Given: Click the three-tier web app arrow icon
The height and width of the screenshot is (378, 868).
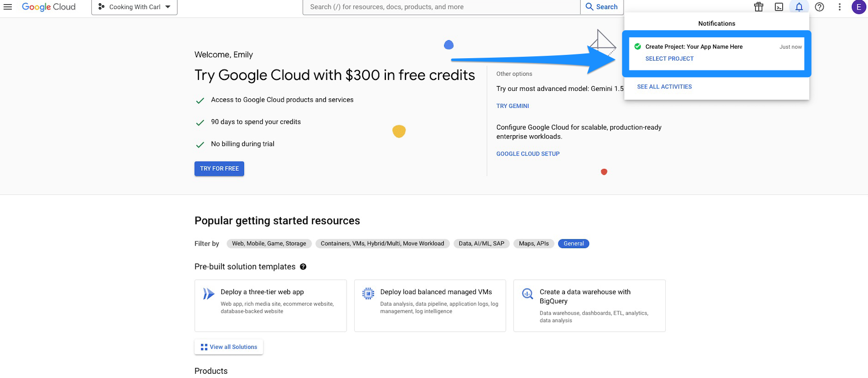Looking at the screenshot, I should coord(208,294).
